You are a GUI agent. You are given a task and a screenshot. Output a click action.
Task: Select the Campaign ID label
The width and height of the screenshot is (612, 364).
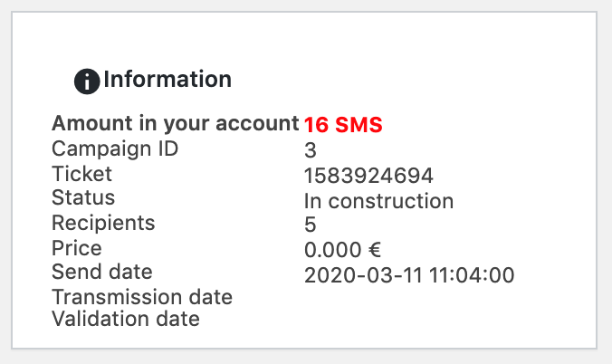(115, 148)
